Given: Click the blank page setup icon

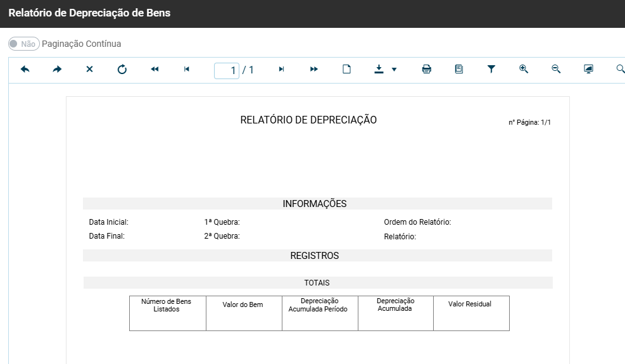Looking at the screenshot, I should (x=346, y=70).
